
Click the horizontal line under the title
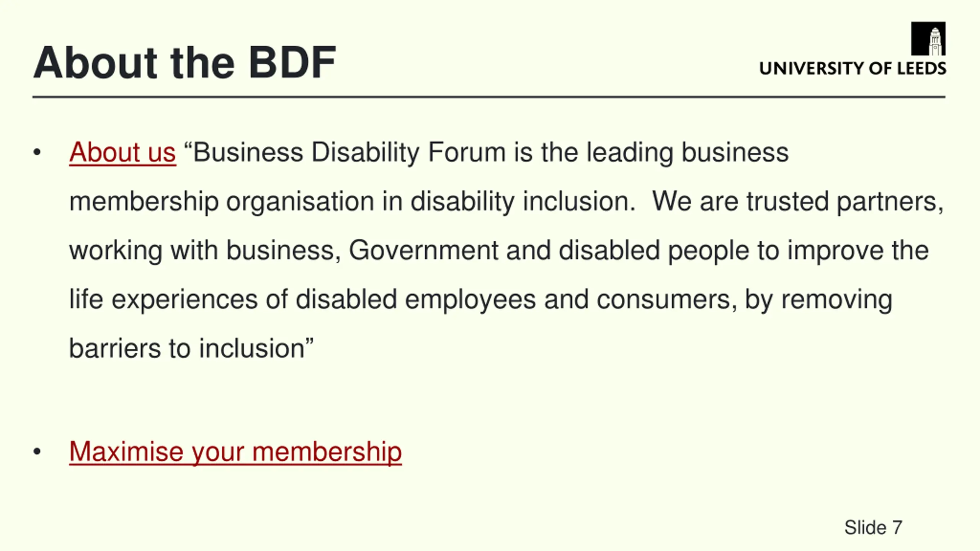coord(489,97)
